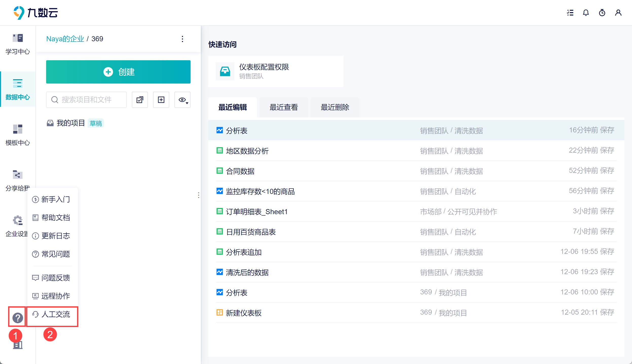Open the timer clock icon
The width and height of the screenshot is (632, 364).
tap(602, 13)
